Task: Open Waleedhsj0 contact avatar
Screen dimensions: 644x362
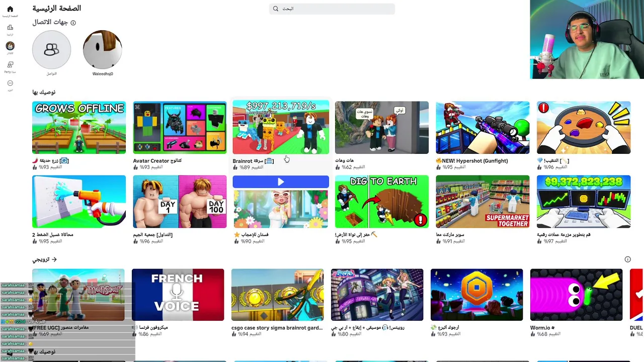Action: coord(102,49)
